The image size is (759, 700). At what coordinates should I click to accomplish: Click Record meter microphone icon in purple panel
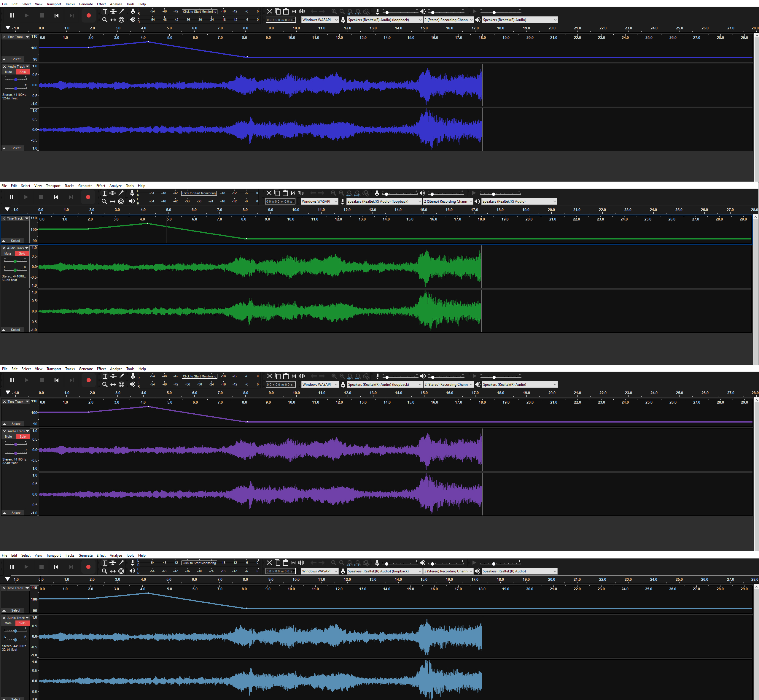(133, 376)
